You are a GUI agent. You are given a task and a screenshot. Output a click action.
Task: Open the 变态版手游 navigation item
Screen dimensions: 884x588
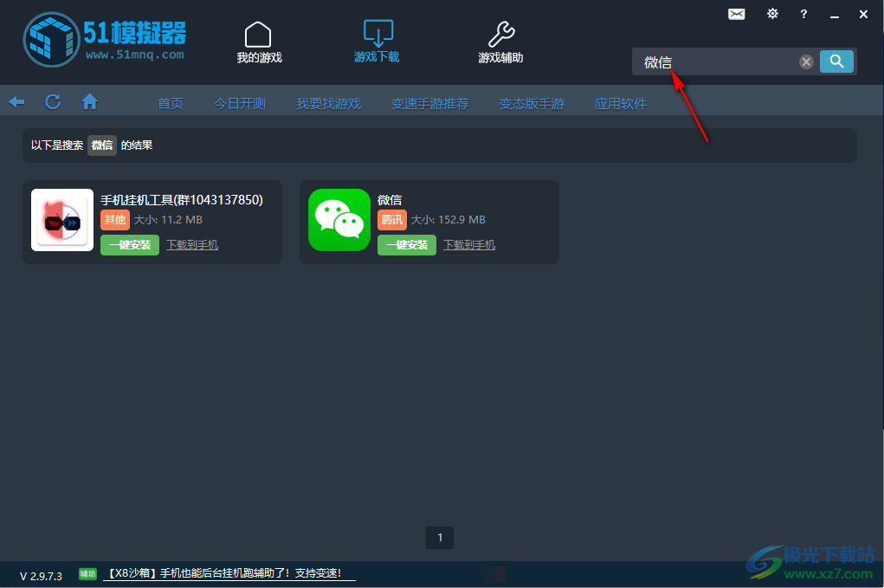click(x=532, y=104)
